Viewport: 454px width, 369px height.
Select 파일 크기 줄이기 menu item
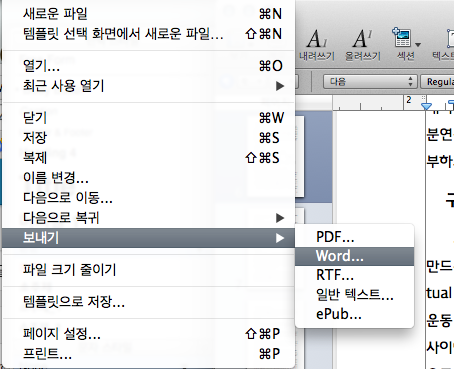pyautogui.click(x=148, y=270)
